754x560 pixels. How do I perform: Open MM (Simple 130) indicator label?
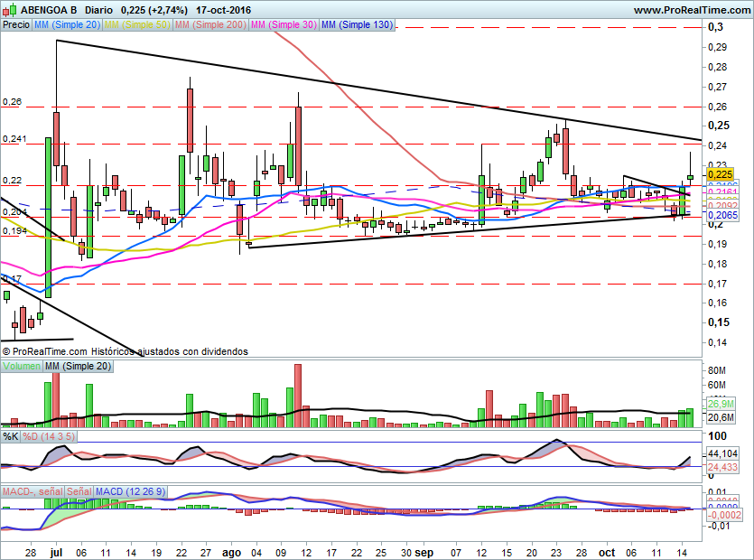358,24
